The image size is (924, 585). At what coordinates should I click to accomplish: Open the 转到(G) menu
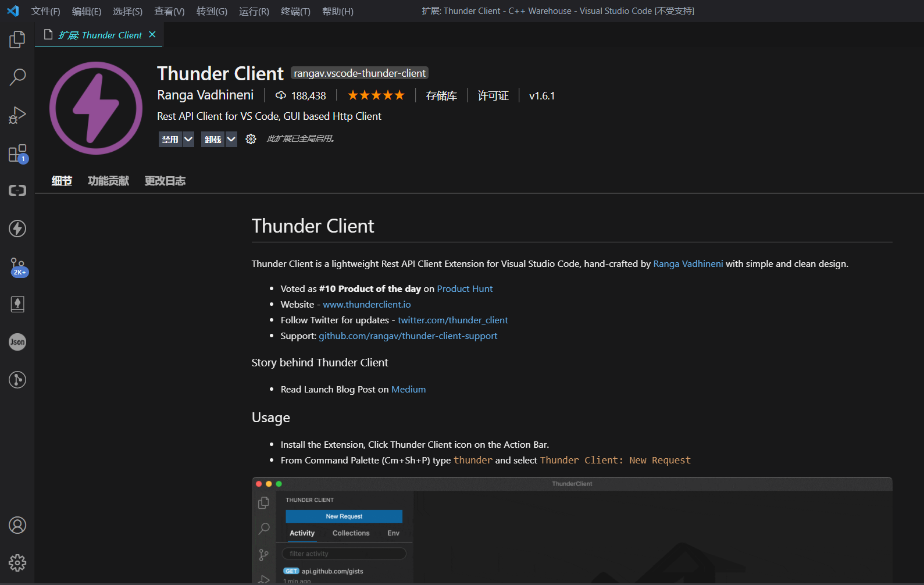tap(212, 11)
